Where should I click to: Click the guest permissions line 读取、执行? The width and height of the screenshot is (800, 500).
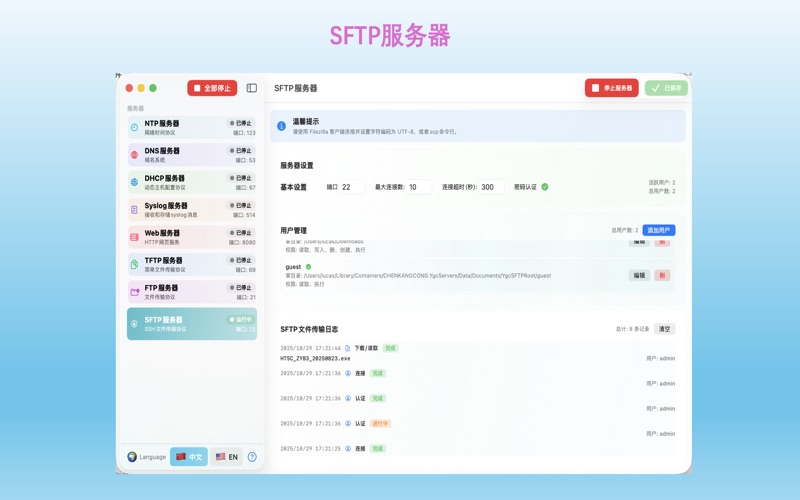pos(305,284)
